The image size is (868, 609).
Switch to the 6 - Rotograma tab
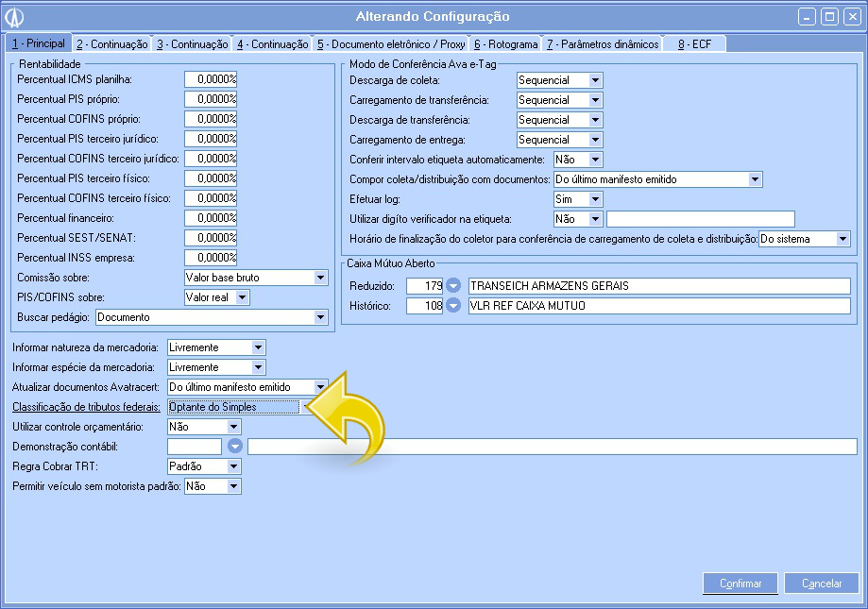click(x=505, y=44)
